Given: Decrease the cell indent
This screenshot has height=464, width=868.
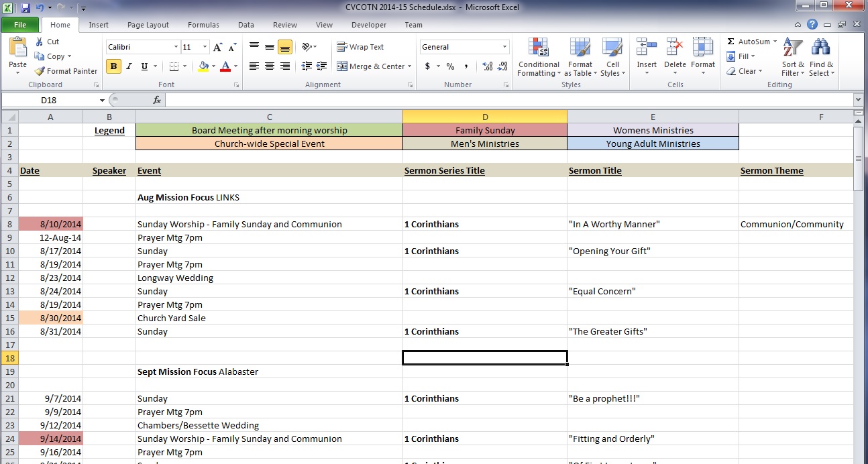Looking at the screenshot, I should (x=307, y=66).
